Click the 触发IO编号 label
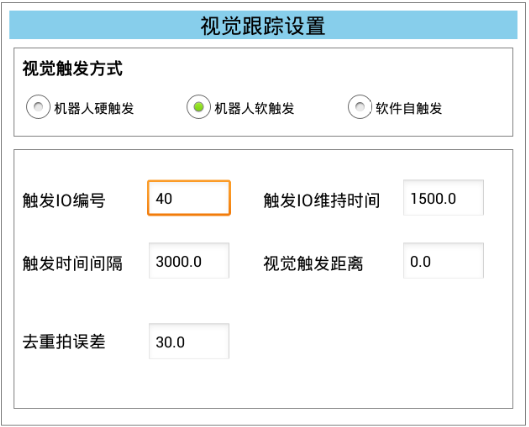This screenshot has width=529, height=427. [x=64, y=200]
